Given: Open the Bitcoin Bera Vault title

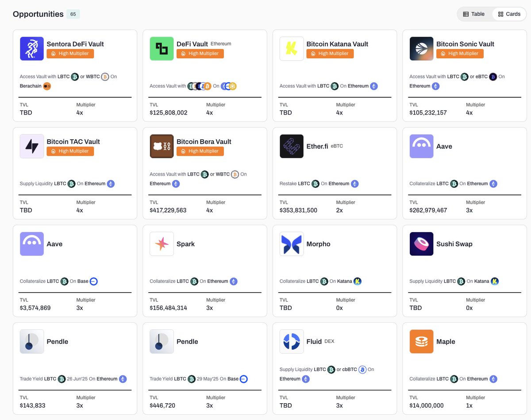Looking at the screenshot, I should click(x=204, y=141).
